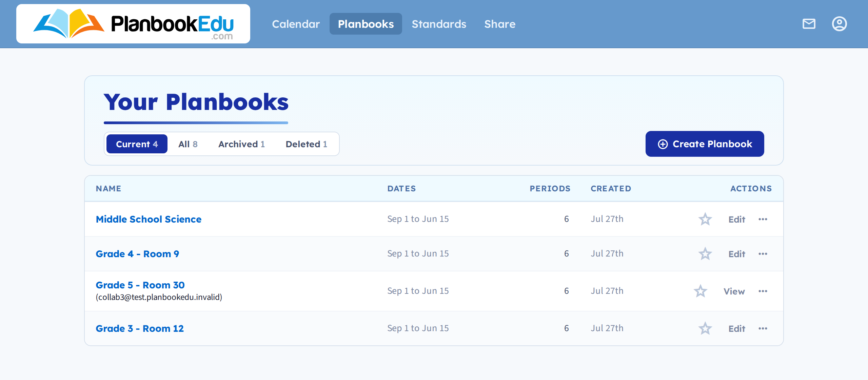Open the Share nav item
The height and width of the screenshot is (380, 868).
click(x=500, y=24)
